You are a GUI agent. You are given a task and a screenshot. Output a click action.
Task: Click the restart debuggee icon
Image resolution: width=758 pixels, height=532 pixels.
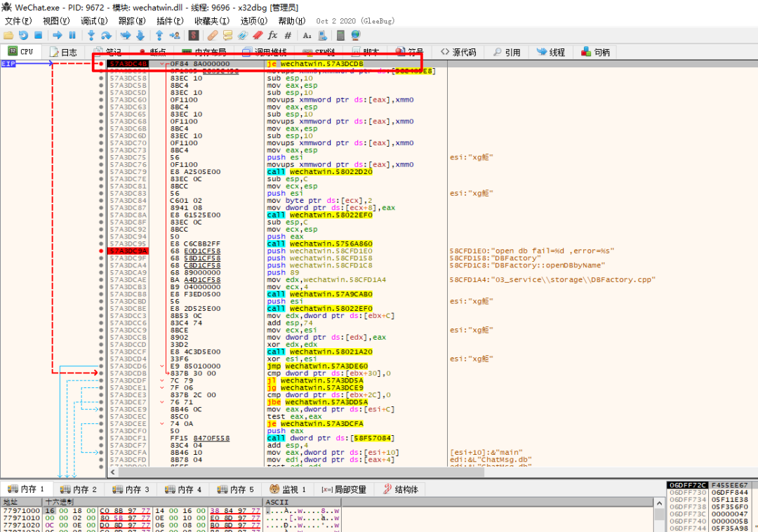point(23,35)
